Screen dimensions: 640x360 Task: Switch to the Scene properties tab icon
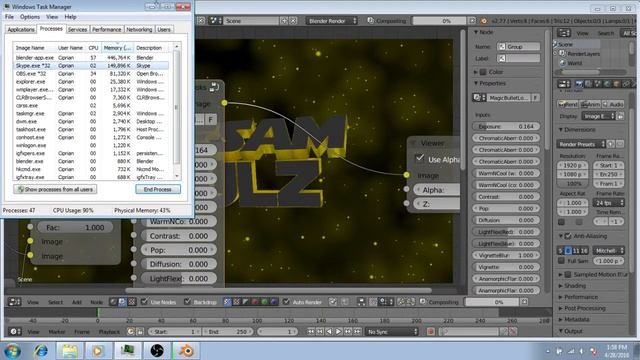(598, 84)
